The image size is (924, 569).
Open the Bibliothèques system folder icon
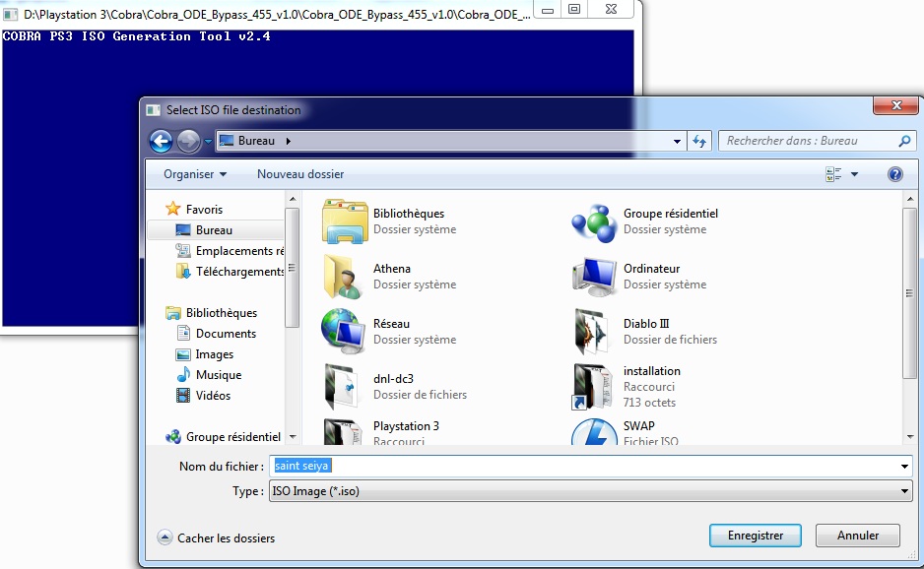(345, 221)
